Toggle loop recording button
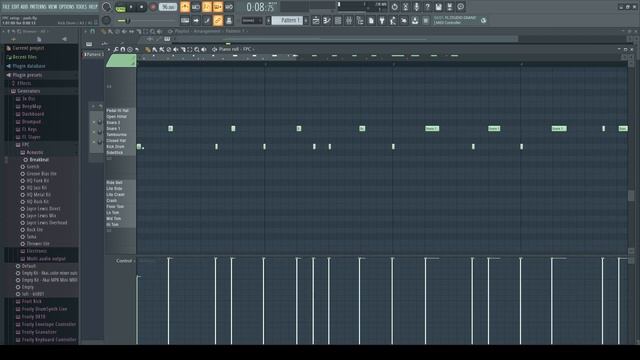640x360 pixels. tap(229, 7)
